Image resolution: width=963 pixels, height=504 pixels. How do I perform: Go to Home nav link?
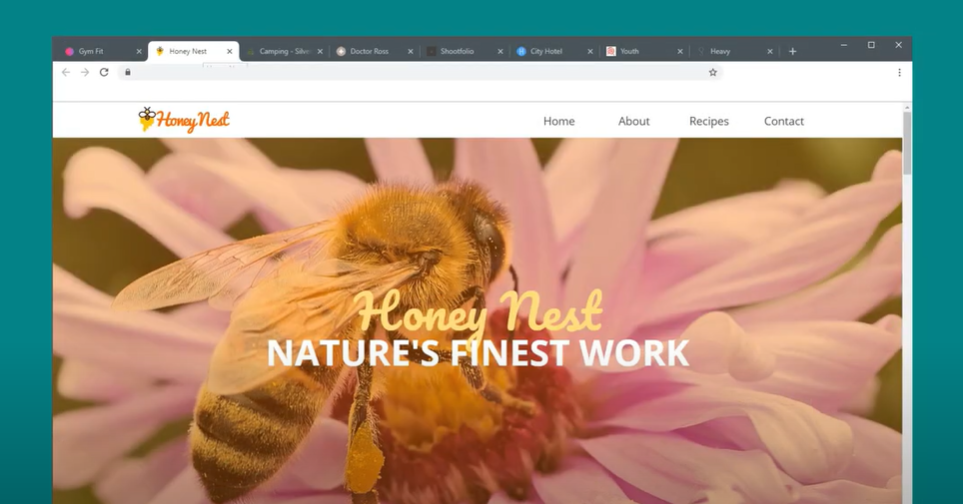[x=559, y=121]
